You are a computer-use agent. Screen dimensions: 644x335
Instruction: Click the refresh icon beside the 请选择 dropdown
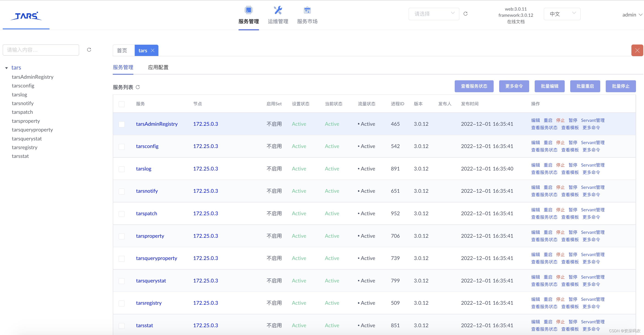pos(465,14)
